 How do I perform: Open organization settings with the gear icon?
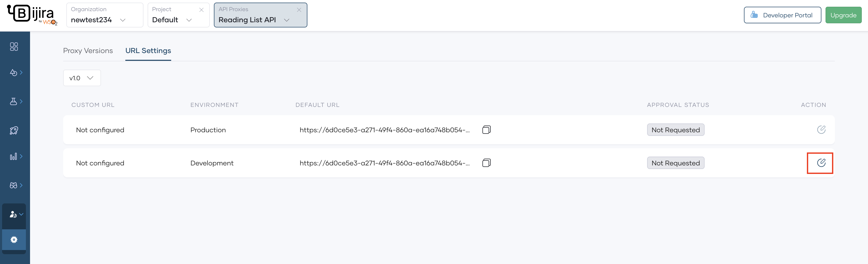point(14,239)
